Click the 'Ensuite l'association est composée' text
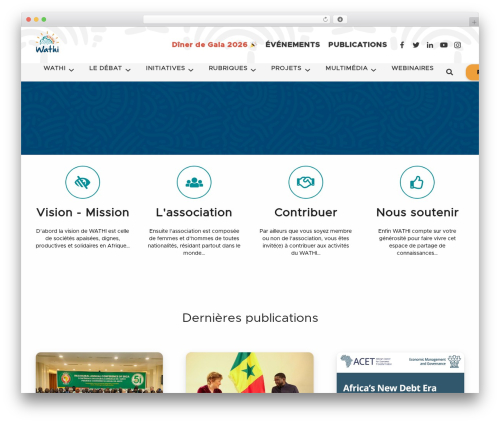The height and width of the screenshot is (423, 500). (194, 242)
